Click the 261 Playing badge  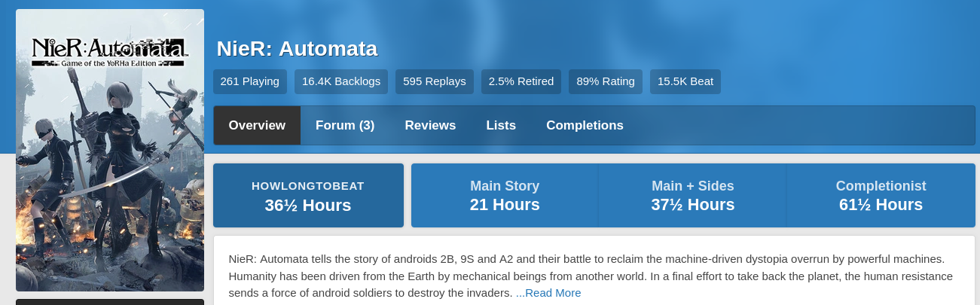(250, 81)
